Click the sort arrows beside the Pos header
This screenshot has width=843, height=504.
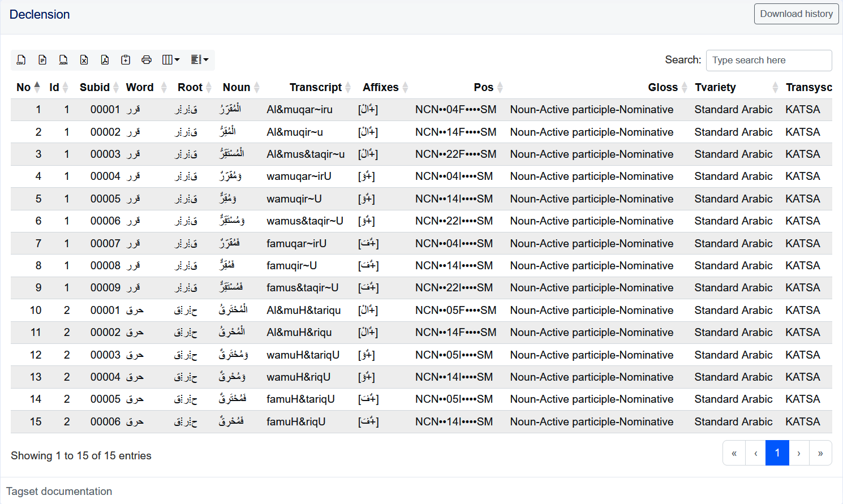coord(500,87)
